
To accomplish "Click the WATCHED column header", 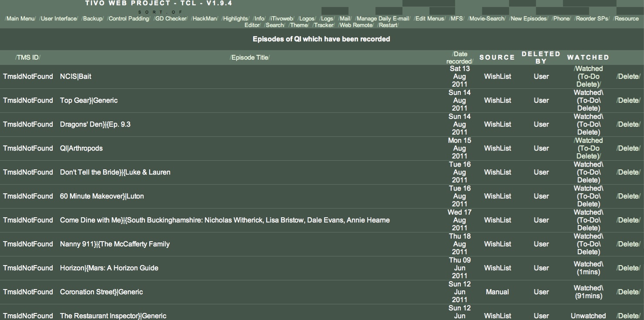I will [588, 57].
